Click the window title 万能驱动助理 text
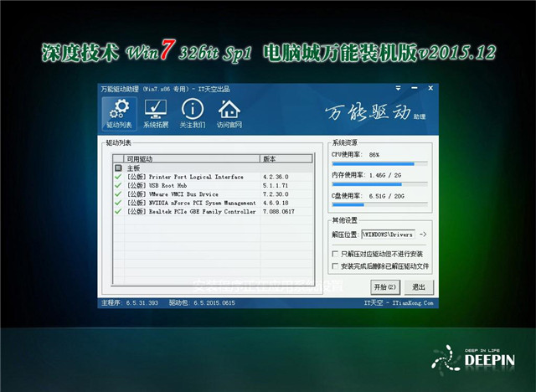Screen dimensions: 536x392 120,89
